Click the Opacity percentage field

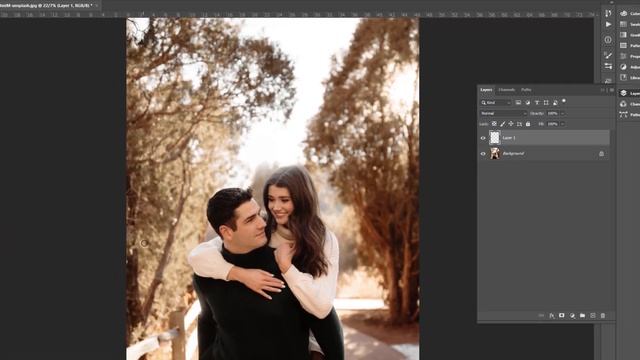click(553, 113)
